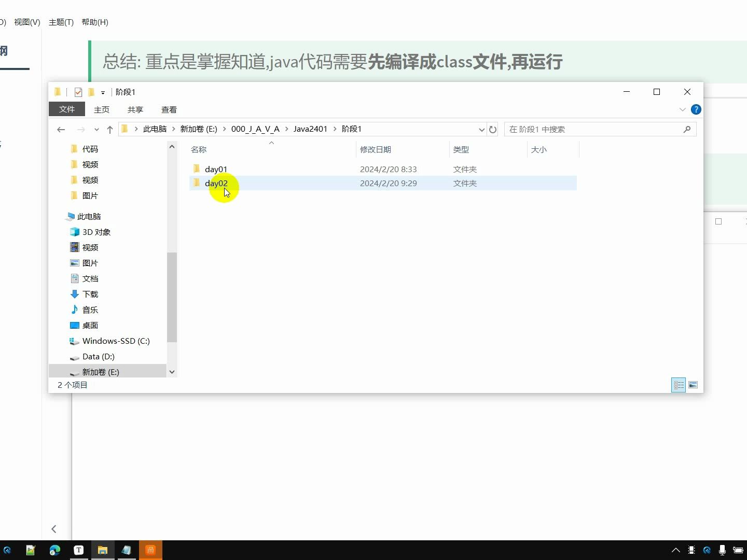747x560 pixels.
Task: Expand the ribbon with the chevron
Action: [x=682, y=109]
